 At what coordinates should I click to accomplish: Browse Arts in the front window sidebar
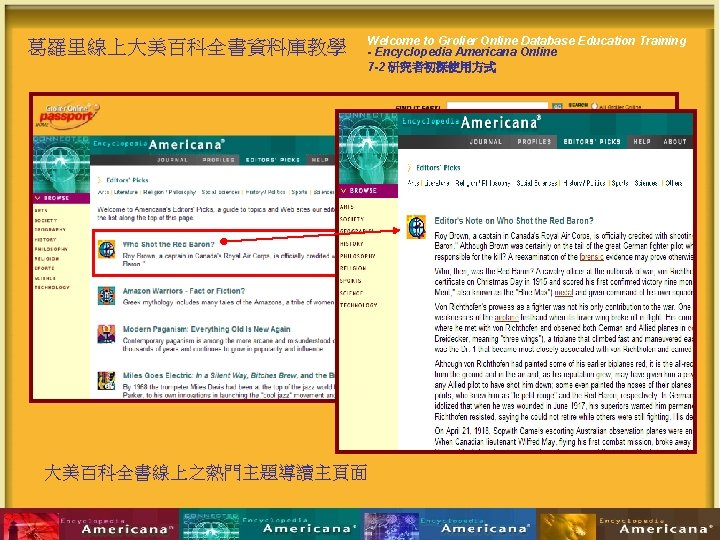(347, 207)
